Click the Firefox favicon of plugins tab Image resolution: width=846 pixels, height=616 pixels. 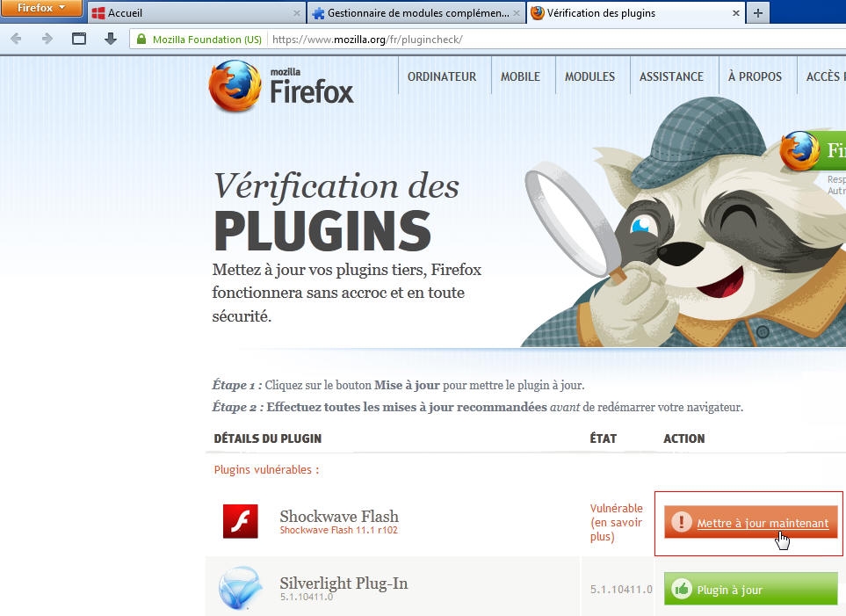(538, 13)
